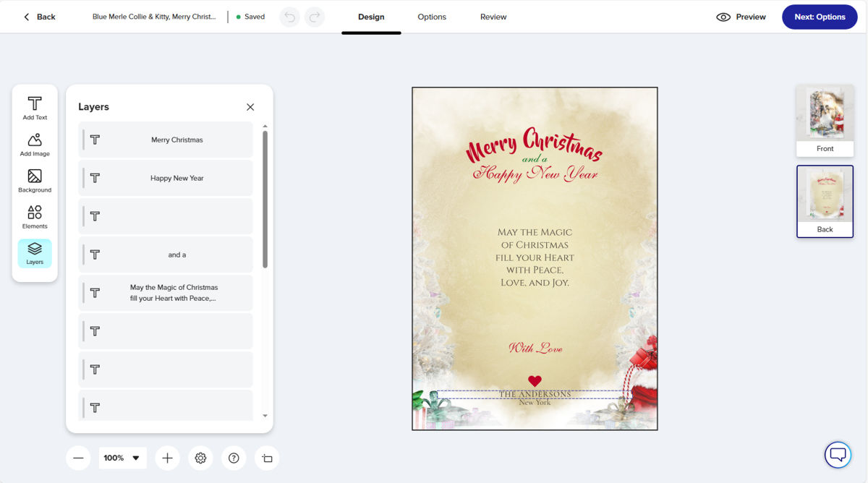Click the Preview eye button
The image size is (868, 483).
741,17
